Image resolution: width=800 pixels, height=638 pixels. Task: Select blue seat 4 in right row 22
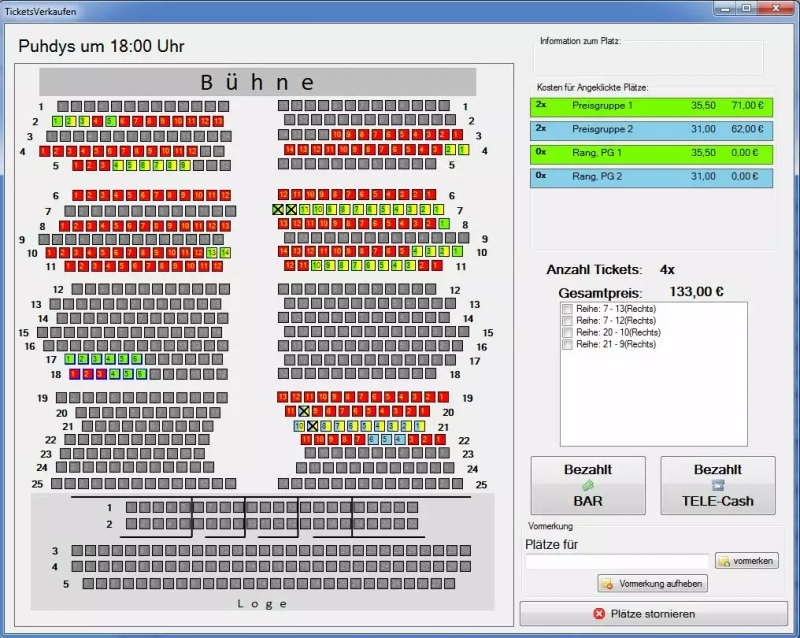400,439
